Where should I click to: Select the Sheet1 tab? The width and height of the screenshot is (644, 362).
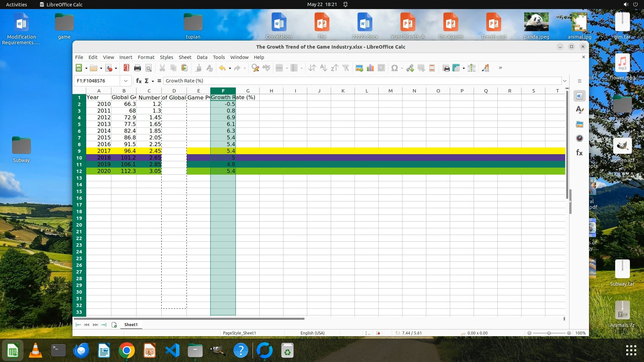pos(131,324)
